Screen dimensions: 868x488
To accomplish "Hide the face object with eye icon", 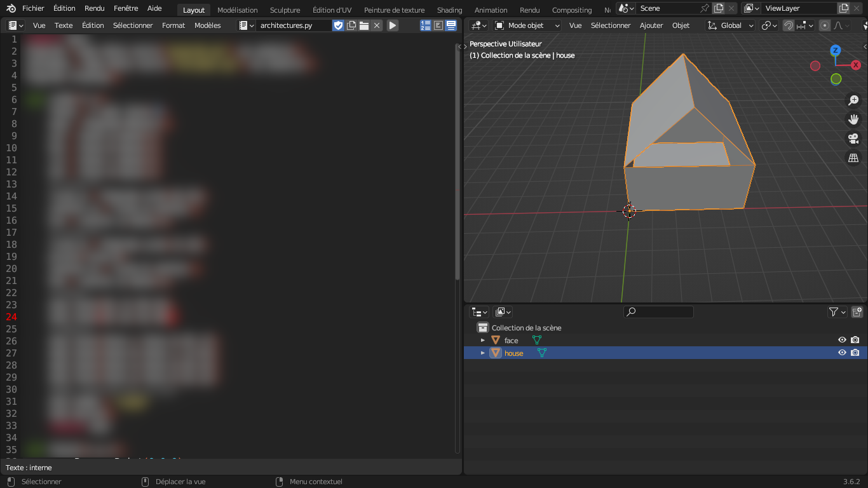I will (842, 340).
